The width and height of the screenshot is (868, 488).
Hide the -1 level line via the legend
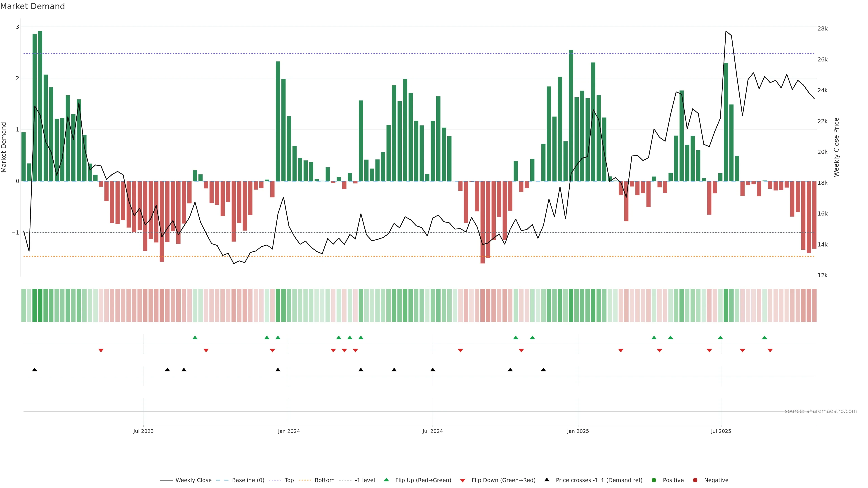click(x=365, y=480)
